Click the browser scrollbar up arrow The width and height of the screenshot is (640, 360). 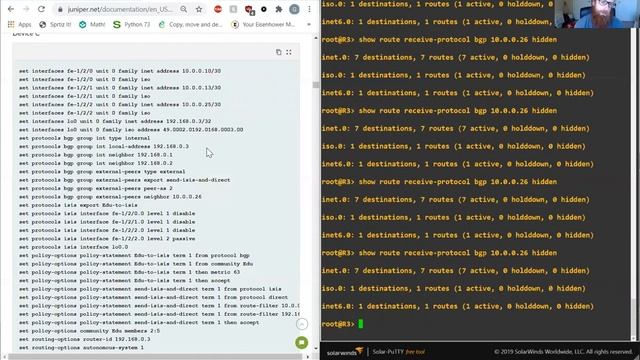[316, 38]
